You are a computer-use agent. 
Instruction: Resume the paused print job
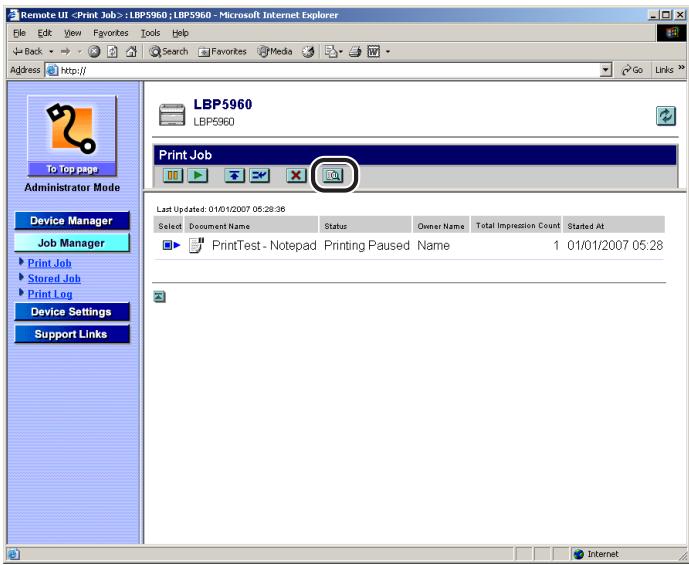click(x=198, y=176)
